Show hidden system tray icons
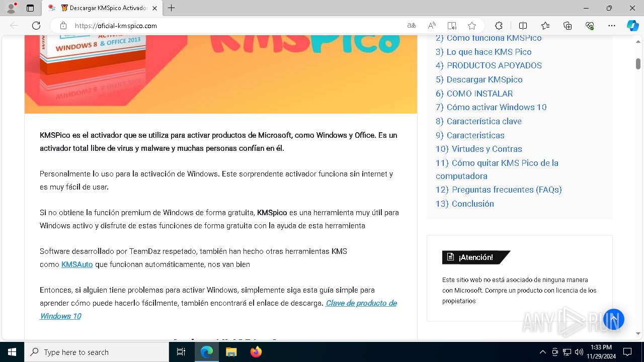 [542, 352]
